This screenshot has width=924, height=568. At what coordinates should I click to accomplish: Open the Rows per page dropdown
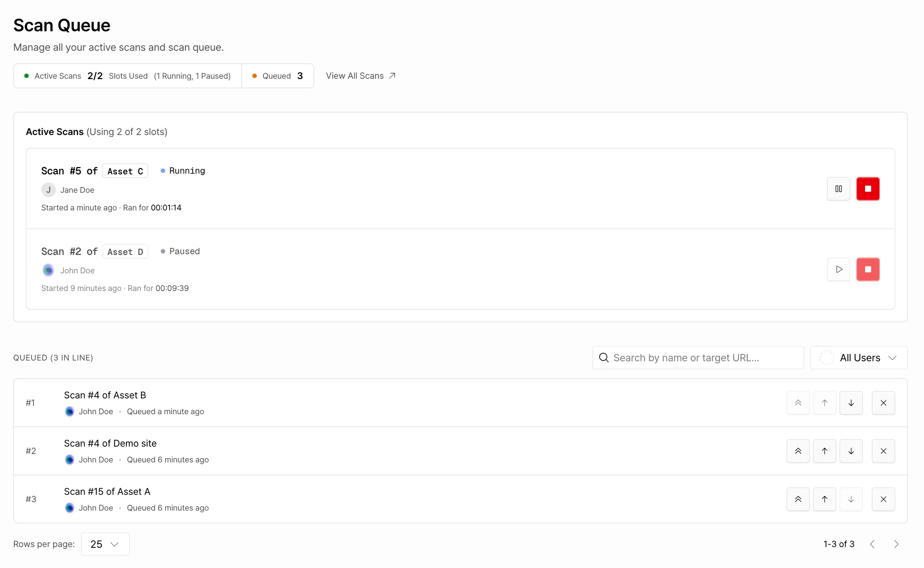tap(105, 544)
